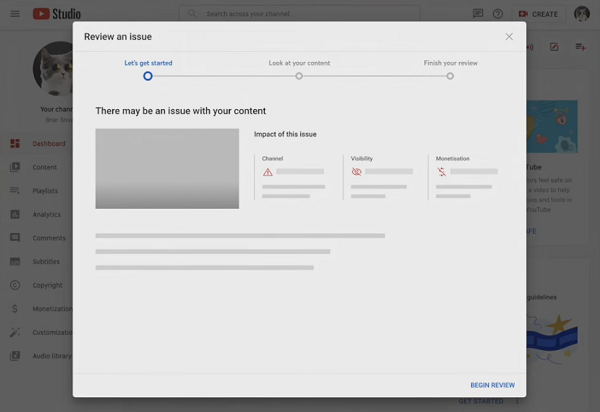Close the Review an issue dialog
This screenshot has width=600, height=412.
509,37
